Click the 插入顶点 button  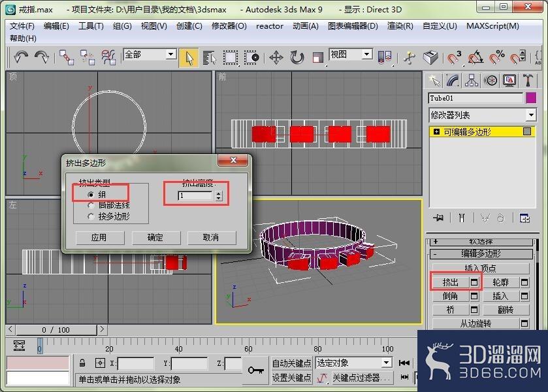[481, 269]
